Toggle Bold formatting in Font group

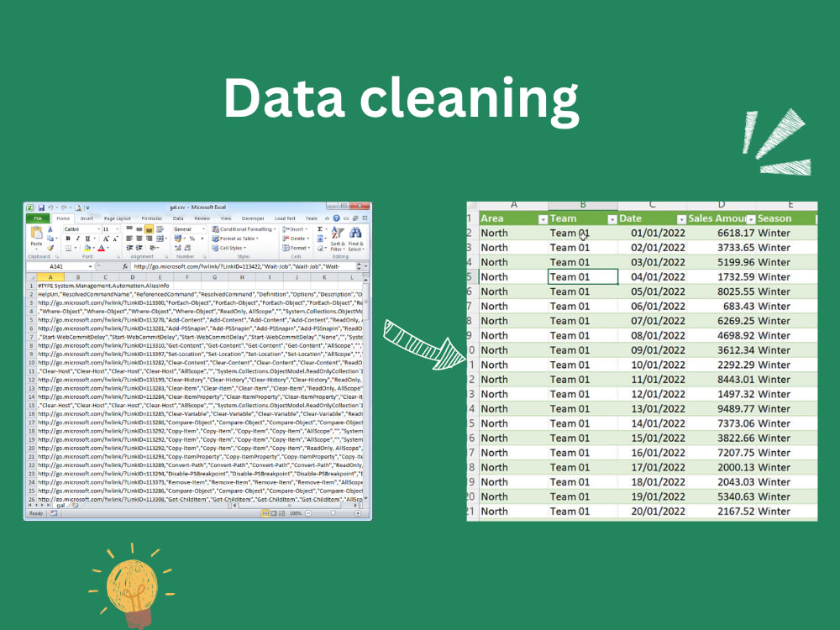click(68, 239)
